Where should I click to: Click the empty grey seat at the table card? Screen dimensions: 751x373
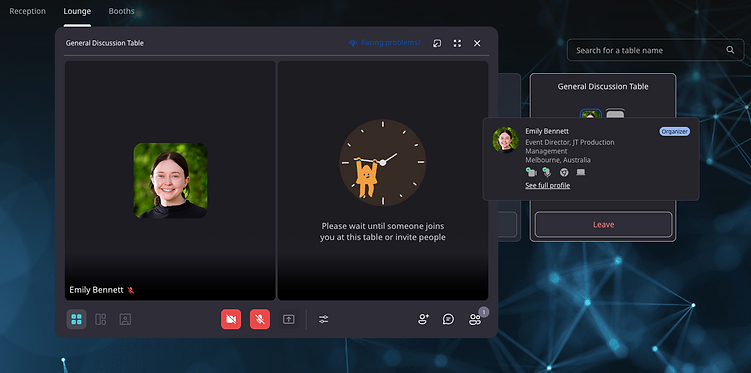click(x=615, y=113)
